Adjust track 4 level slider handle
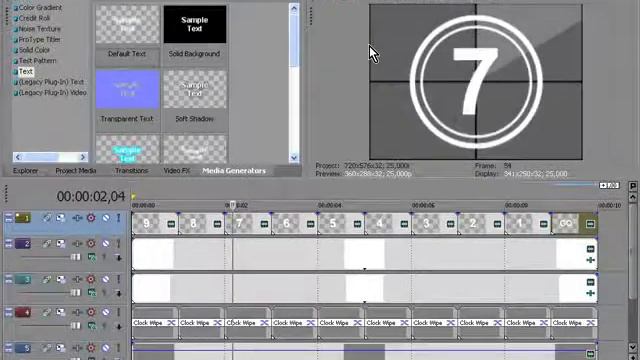This screenshot has height=360, width=640. (76, 326)
